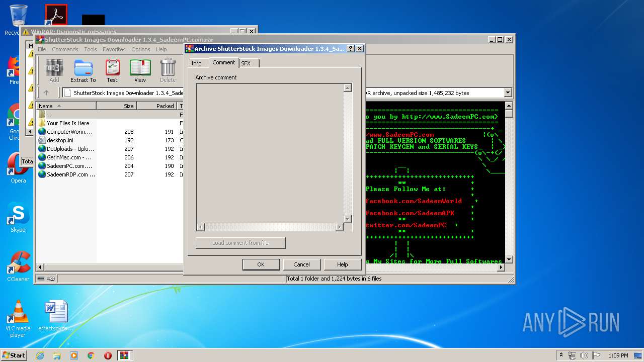
Task: Click the Add toolbar icon in WinRAR
Action: [54, 71]
